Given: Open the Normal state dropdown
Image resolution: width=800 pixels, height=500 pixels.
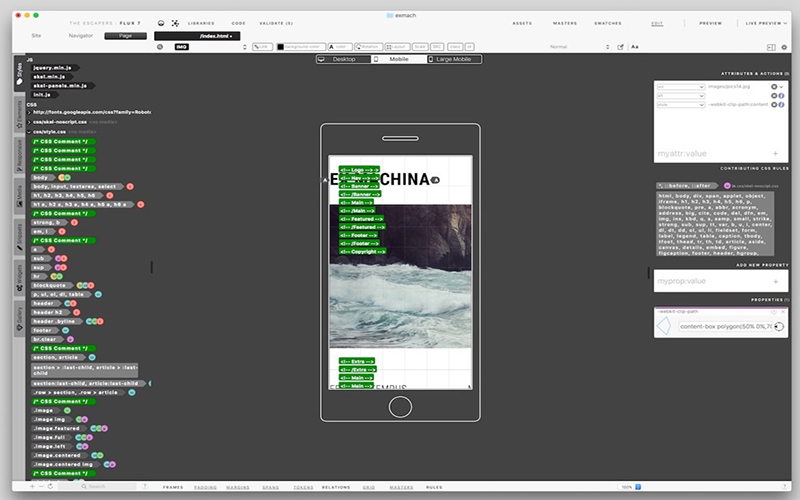Looking at the screenshot, I should click(579, 47).
